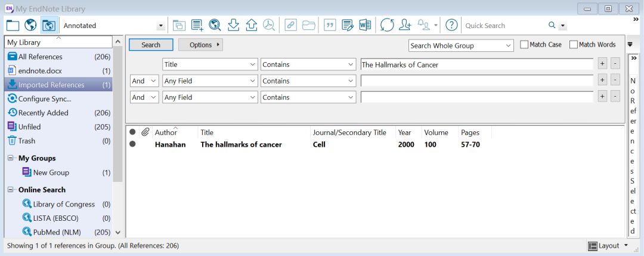Select LISTA (EBSCO) online search

click(58, 218)
